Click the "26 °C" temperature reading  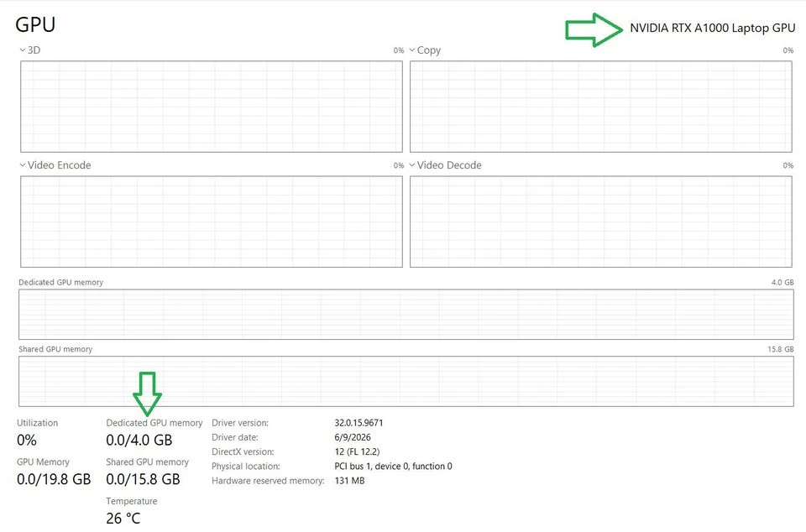click(123, 518)
